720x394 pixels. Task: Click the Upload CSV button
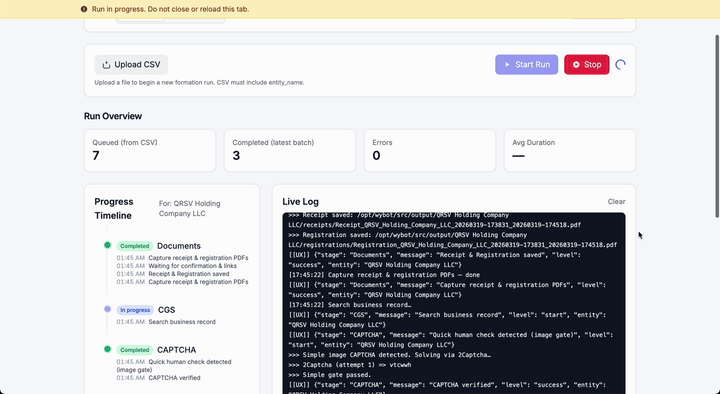(x=131, y=64)
